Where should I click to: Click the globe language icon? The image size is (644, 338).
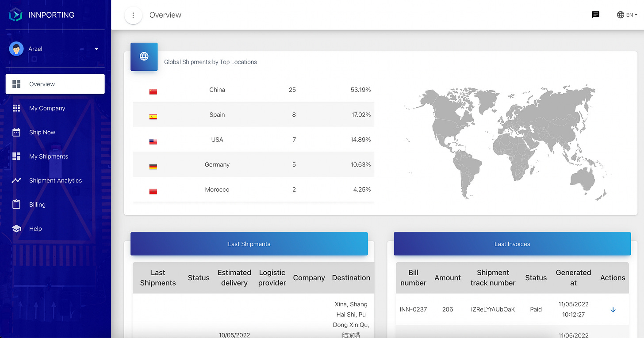tap(621, 15)
